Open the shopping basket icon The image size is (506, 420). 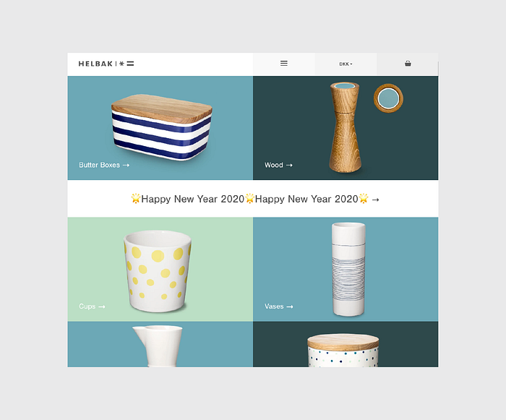(x=408, y=64)
